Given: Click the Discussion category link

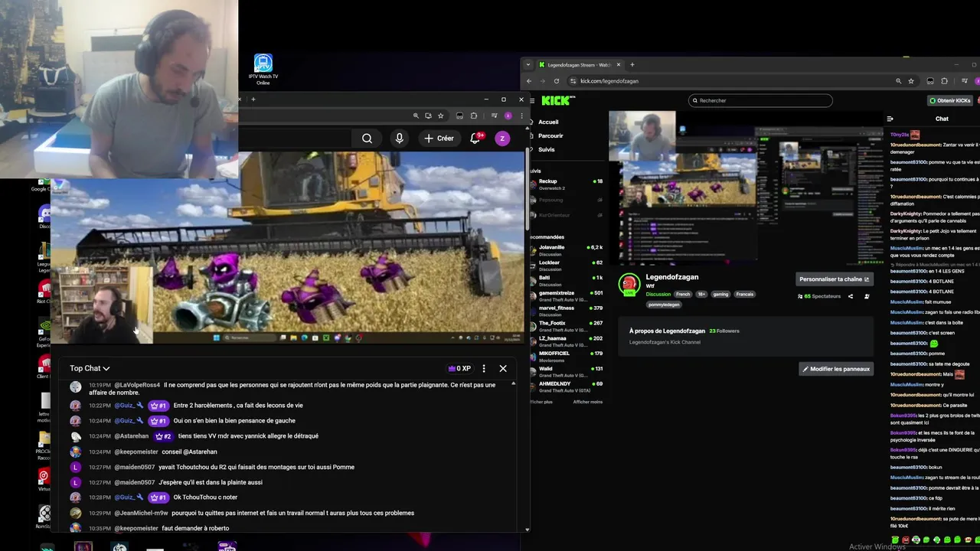Looking at the screenshot, I should point(658,295).
